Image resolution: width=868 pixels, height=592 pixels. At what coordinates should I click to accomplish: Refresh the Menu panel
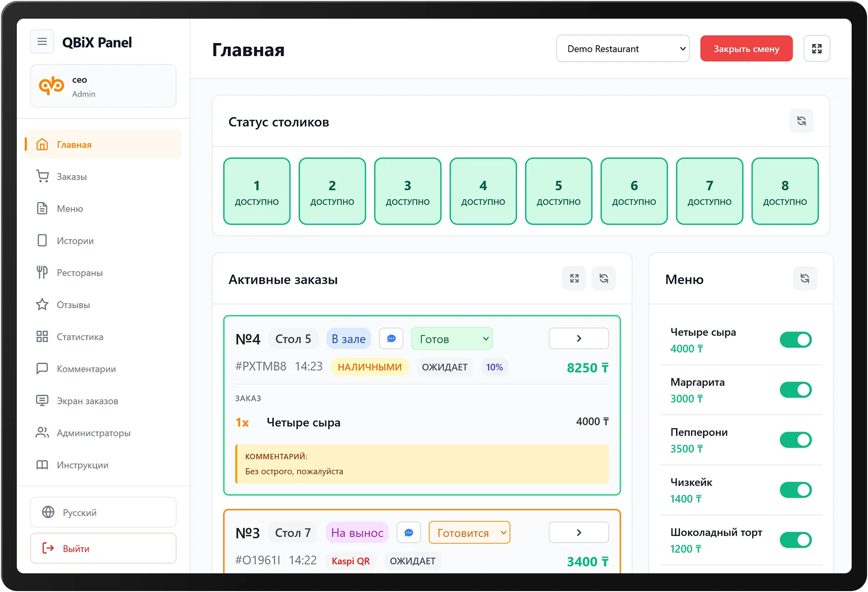click(805, 279)
